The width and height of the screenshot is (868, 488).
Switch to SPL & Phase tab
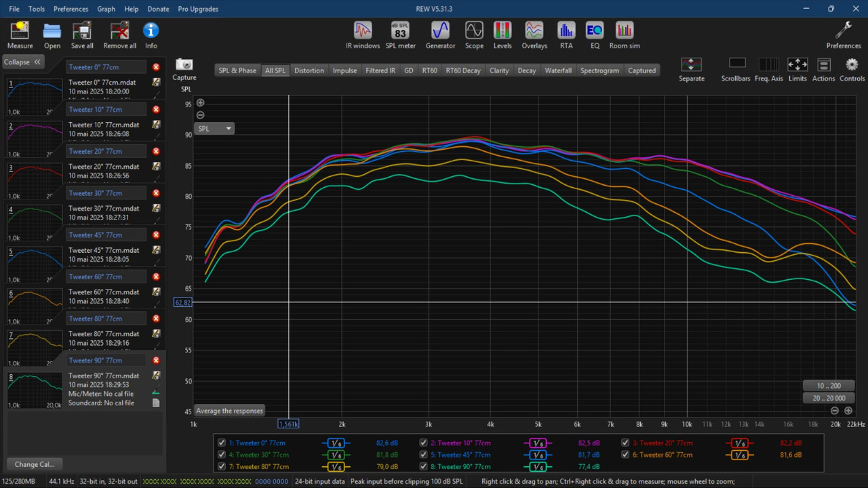click(x=237, y=70)
